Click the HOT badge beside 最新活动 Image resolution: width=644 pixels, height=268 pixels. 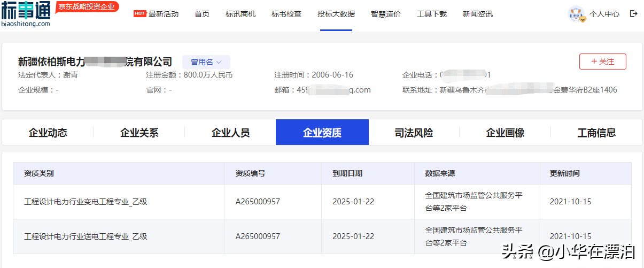pyautogui.click(x=140, y=14)
